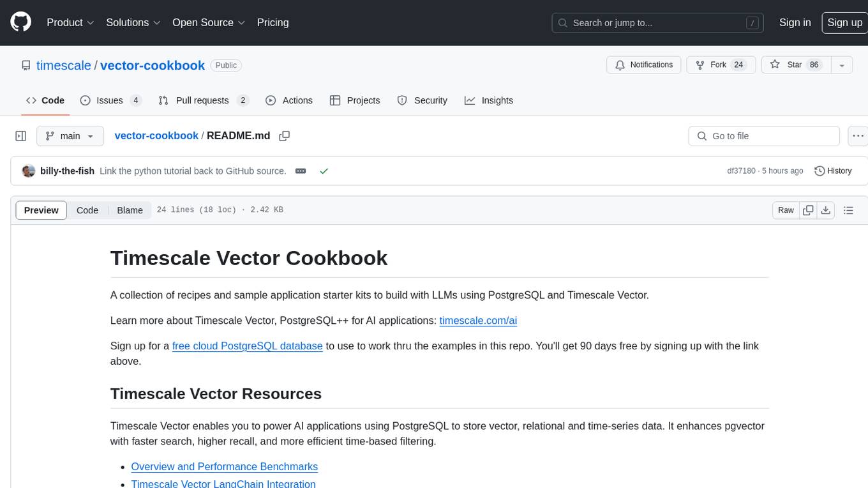
Task: Open the Raw file view
Action: (786, 210)
